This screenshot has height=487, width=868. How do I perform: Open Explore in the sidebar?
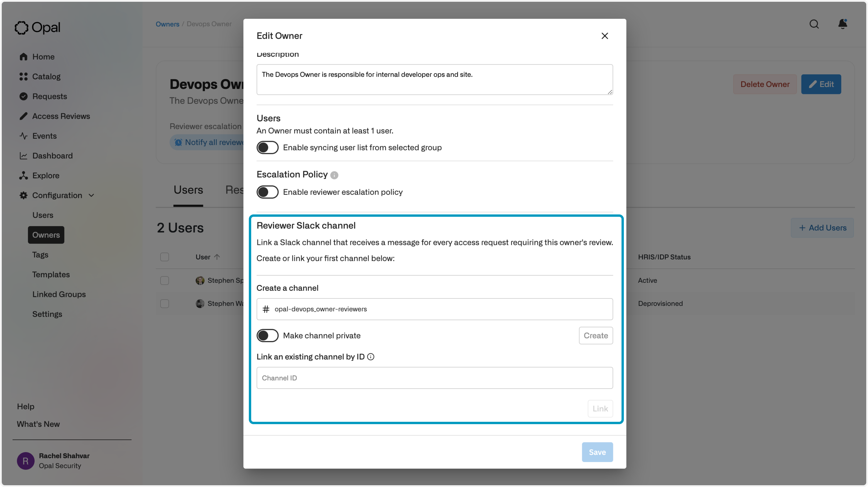click(45, 175)
